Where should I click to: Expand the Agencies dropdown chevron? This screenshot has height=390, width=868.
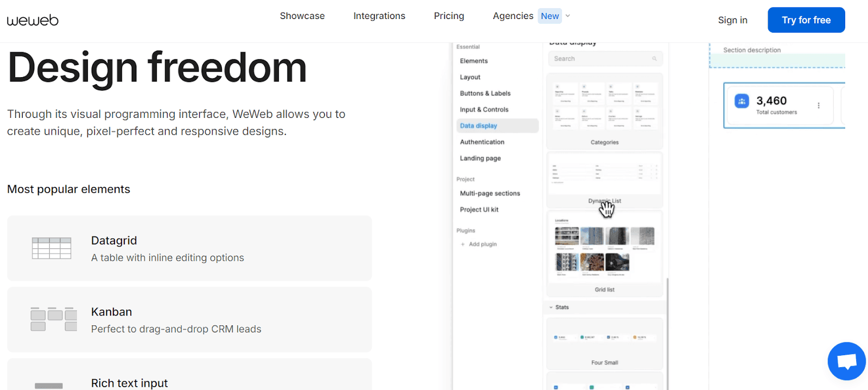pos(568,16)
